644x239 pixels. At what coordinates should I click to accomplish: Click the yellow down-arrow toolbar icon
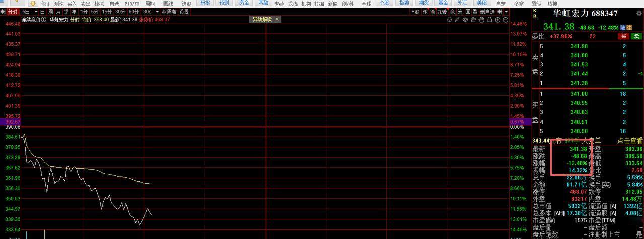click(32, 3)
